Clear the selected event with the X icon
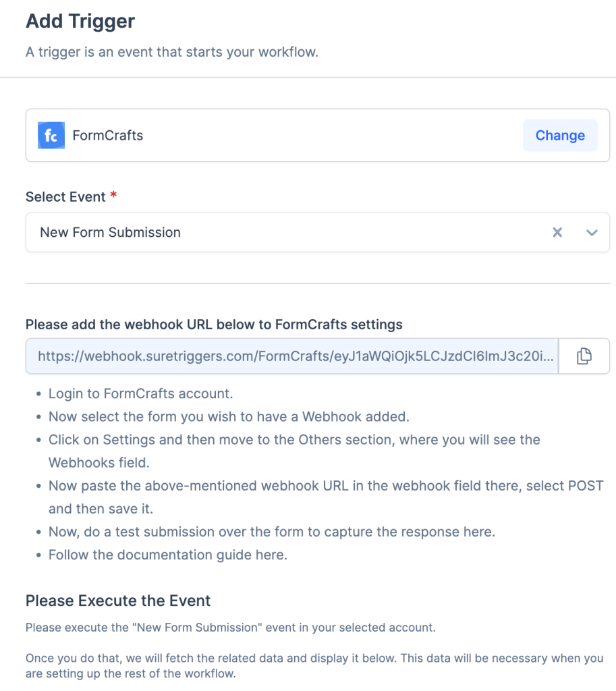This screenshot has height=691, width=616. click(557, 233)
